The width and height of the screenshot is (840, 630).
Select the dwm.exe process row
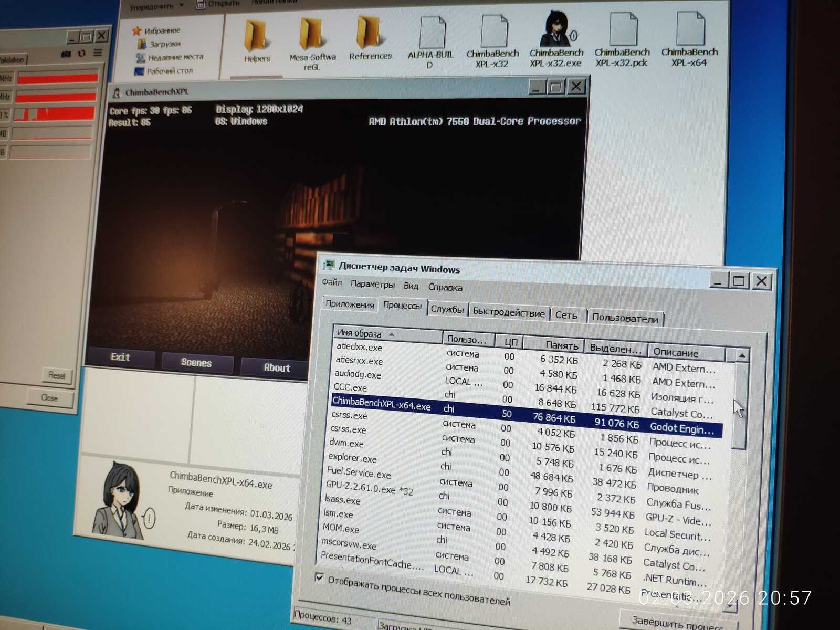click(x=519, y=458)
